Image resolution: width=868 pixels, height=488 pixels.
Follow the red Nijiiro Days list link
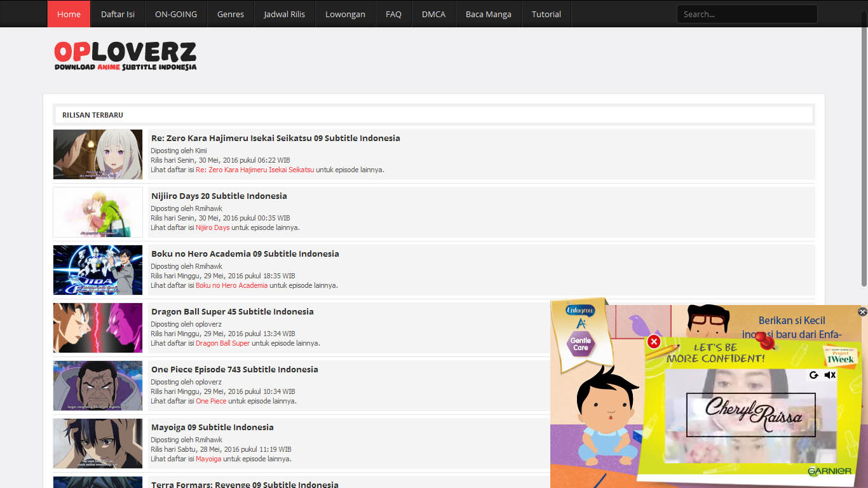click(213, 227)
